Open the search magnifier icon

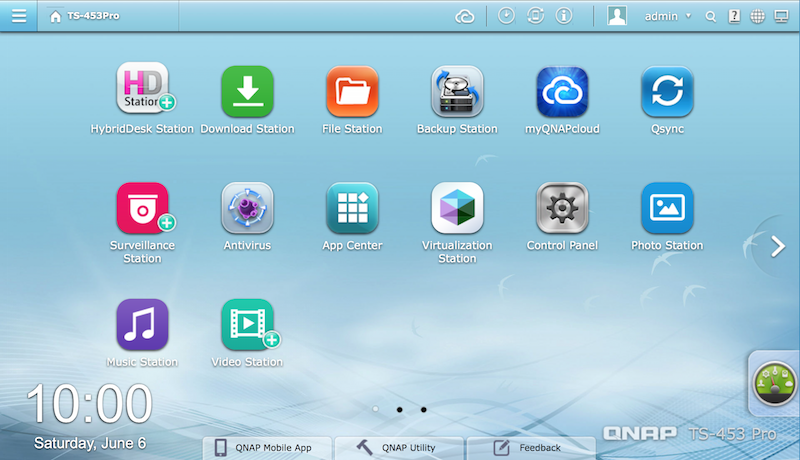710,17
